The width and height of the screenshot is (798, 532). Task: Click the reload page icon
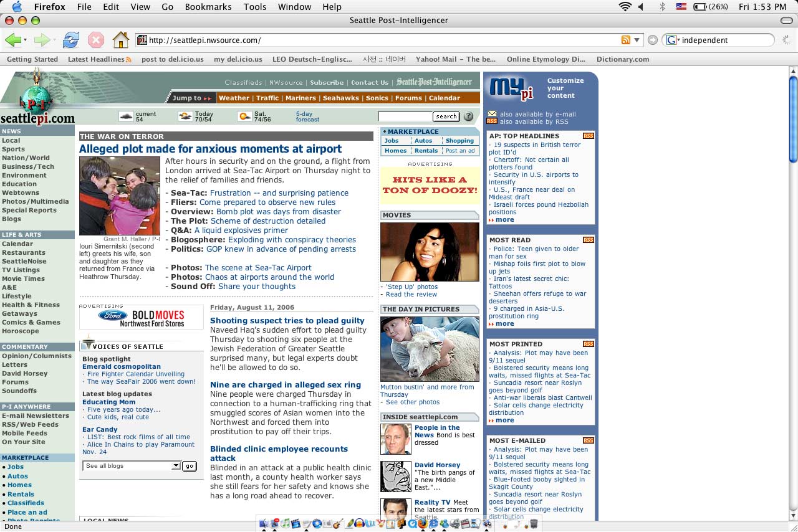(x=71, y=39)
